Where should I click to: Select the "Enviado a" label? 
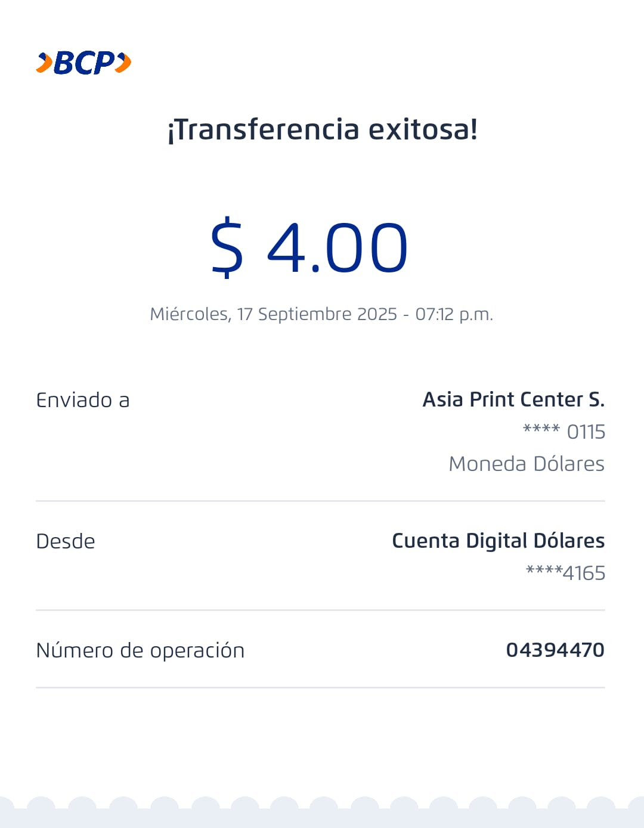[83, 400]
